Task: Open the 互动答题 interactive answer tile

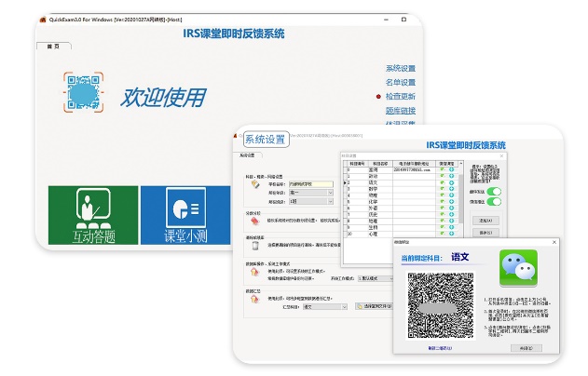Action: (x=93, y=217)
